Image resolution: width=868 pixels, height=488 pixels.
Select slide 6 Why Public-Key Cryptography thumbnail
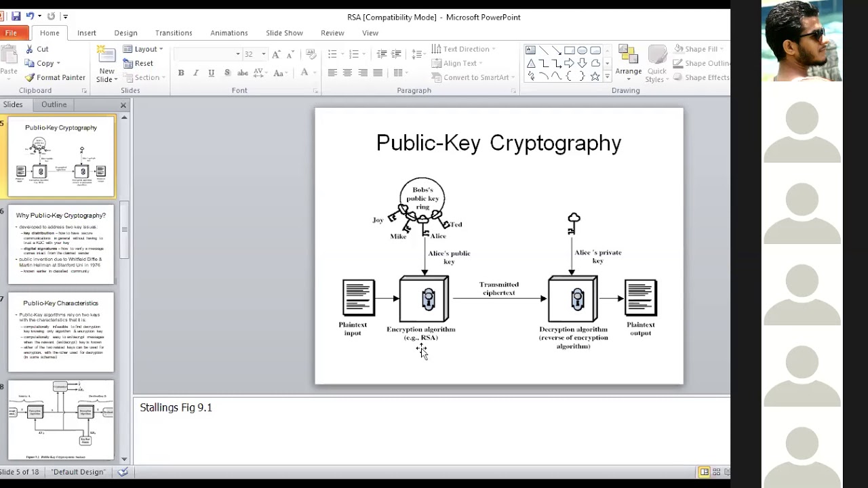[x=61, y=245]
